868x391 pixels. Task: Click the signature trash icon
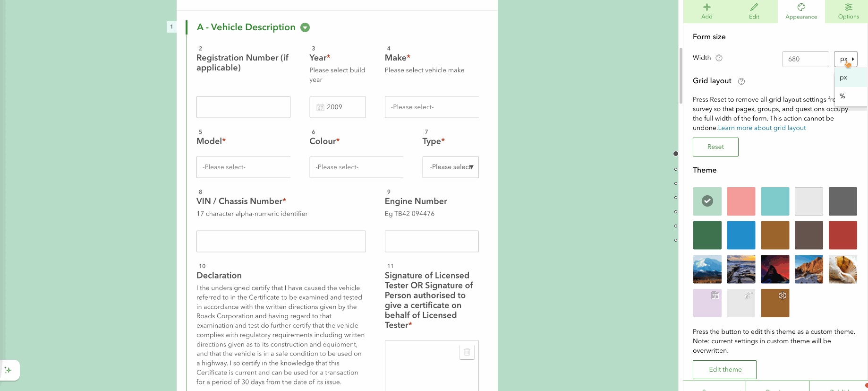467,352
